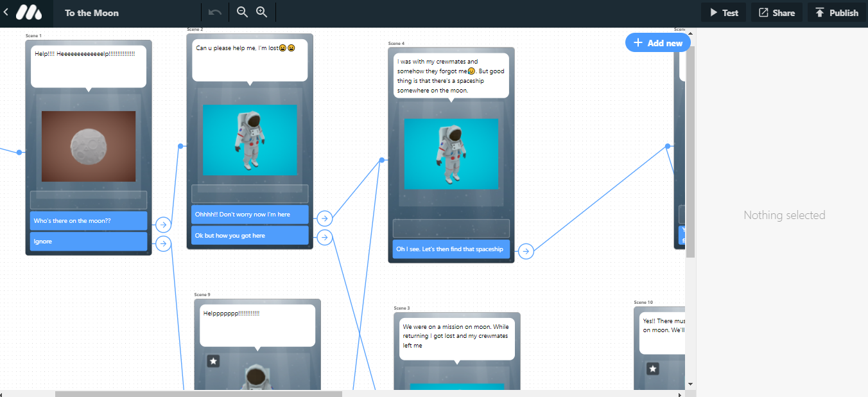868x397 pixels.
Task: Click the astronaut image in Scene 2
Action: click(250, 140)
